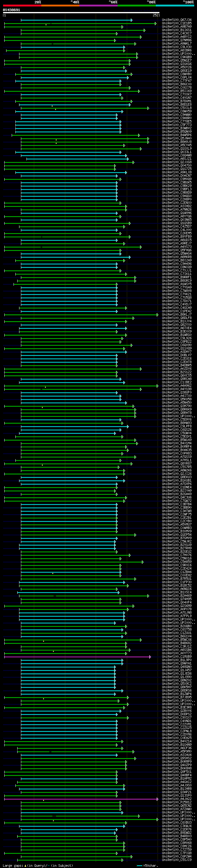Image resolution: width=197 pixels, height=868 pixels.
Task: Open hit UniRef100_A9B7A9
Action: pos(177,27)
